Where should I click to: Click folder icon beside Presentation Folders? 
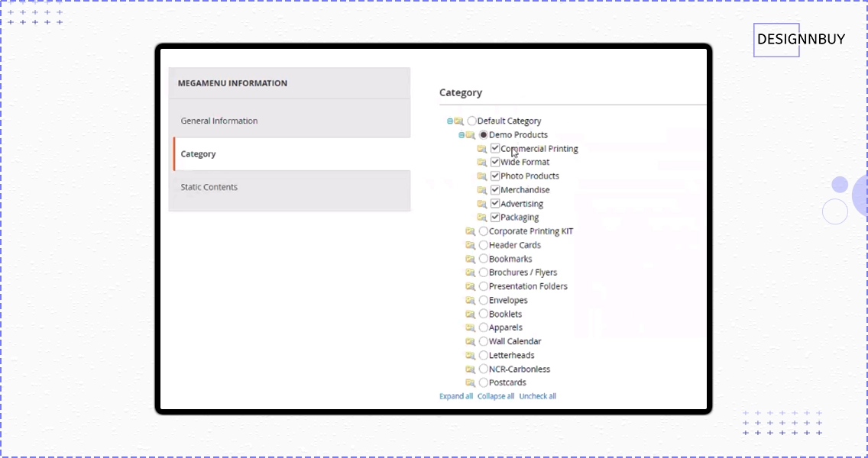coord(471,286)
